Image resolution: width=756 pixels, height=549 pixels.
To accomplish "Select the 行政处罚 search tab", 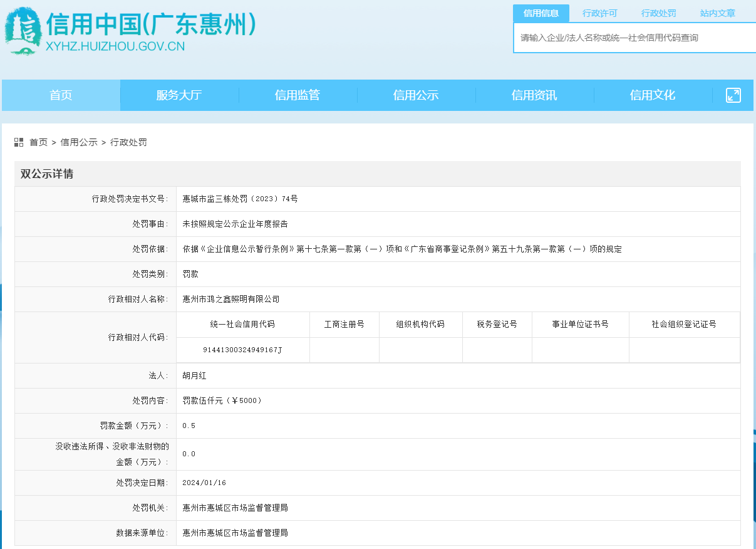I will [658, 13].
